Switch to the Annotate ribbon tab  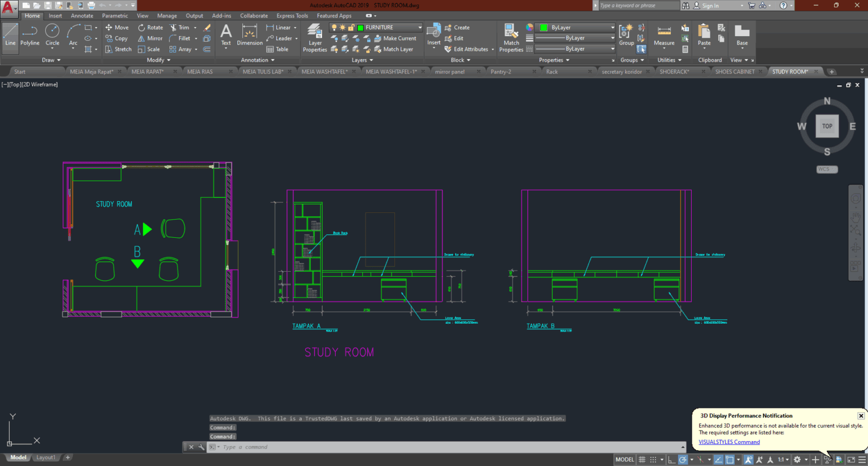(82, 15)
